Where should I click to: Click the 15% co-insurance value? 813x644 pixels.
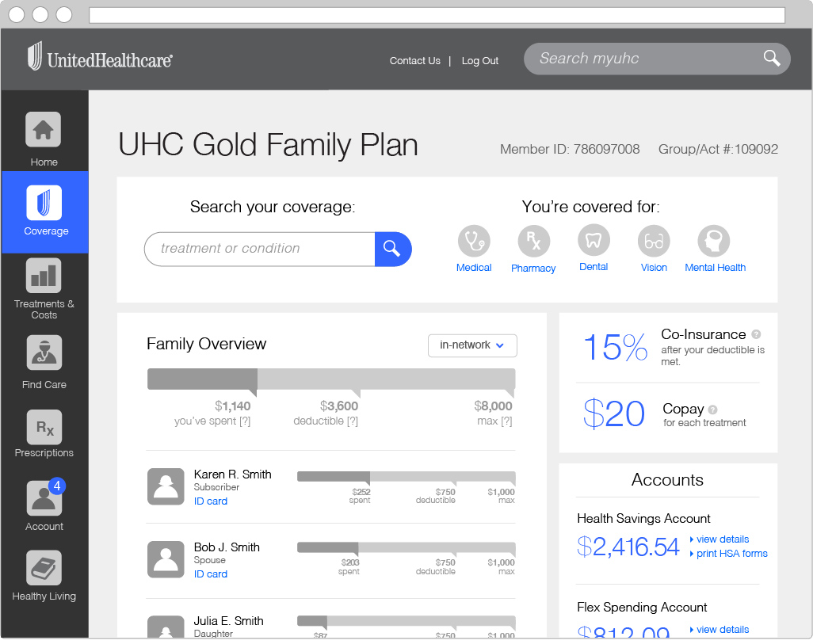616,347
